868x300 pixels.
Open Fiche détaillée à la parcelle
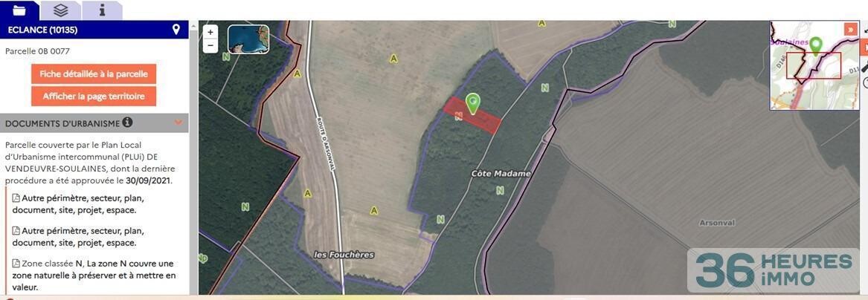click(x=94, y=74)
